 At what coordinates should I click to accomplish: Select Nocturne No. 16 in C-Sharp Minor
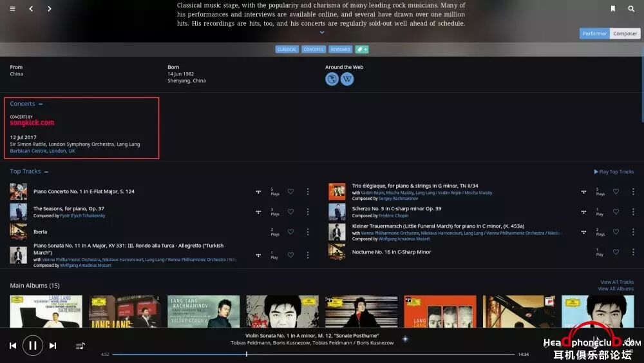click(392, 252)
